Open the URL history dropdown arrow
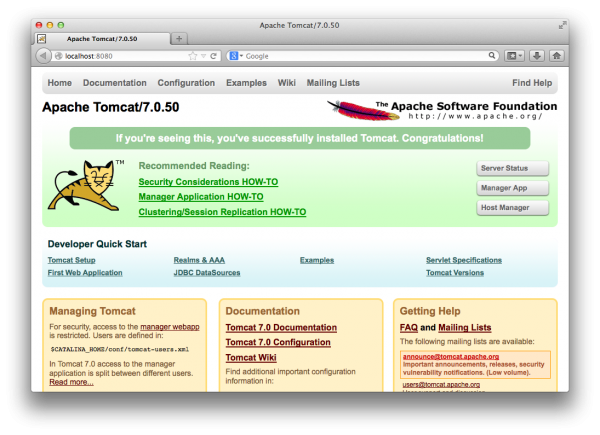The image size is (600, 435). click(204, 56)
